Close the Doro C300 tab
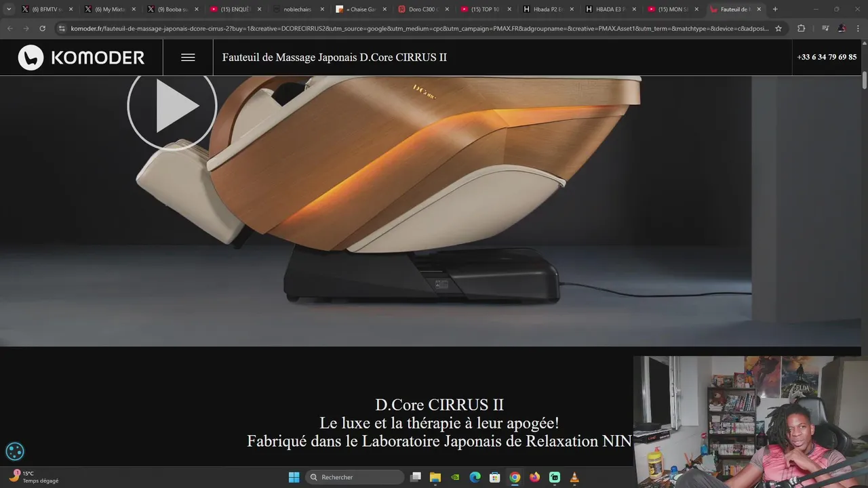 (448, 9)
